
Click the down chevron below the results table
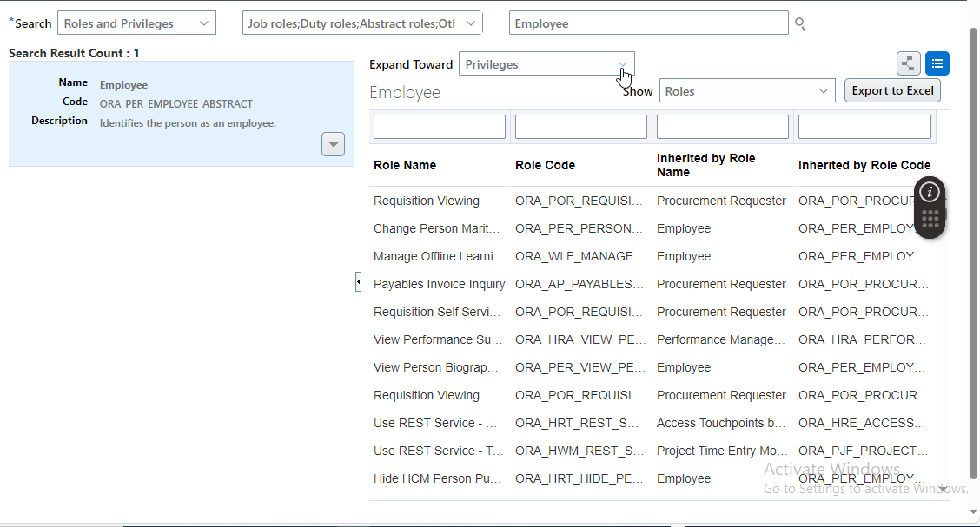pyautogui.click(x=943, y=489)
